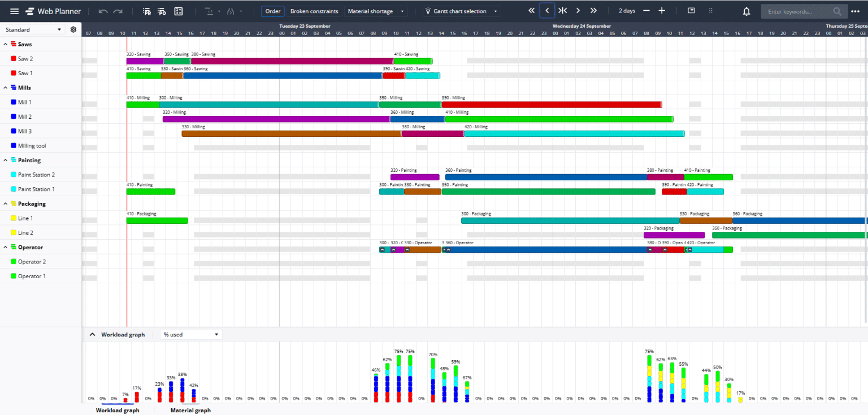Collapse the Saws resource group

pos(6,44)
